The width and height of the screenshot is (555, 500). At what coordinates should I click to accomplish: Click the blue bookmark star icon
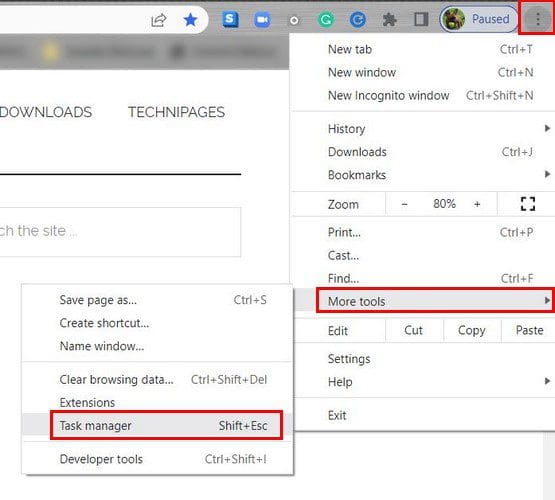tap(190, 20)
